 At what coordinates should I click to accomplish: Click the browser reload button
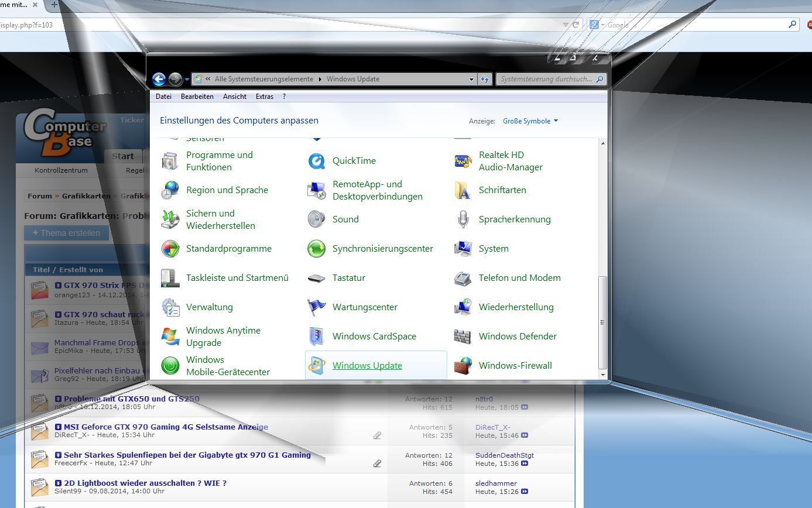[575, 25]
